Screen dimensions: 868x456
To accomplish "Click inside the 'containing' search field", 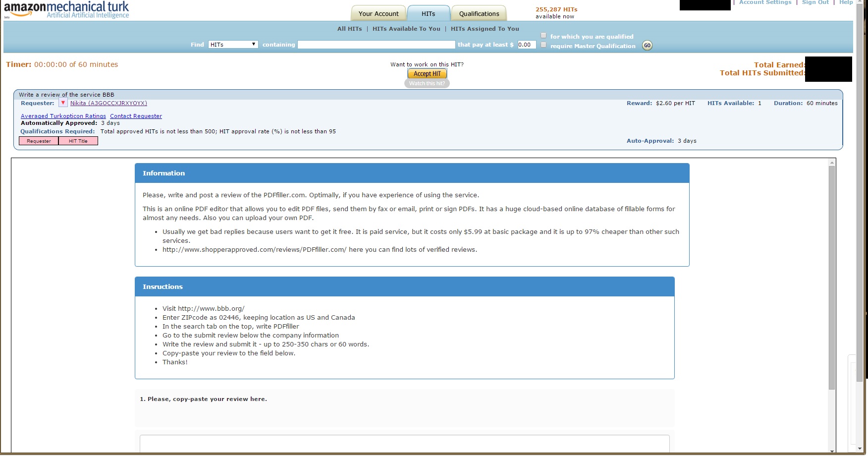I will pos(376,44).
